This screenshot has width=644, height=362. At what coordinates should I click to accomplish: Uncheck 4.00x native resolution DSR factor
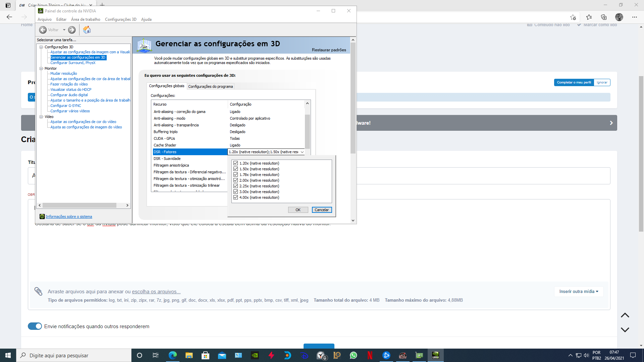click(x=235, y=197)
